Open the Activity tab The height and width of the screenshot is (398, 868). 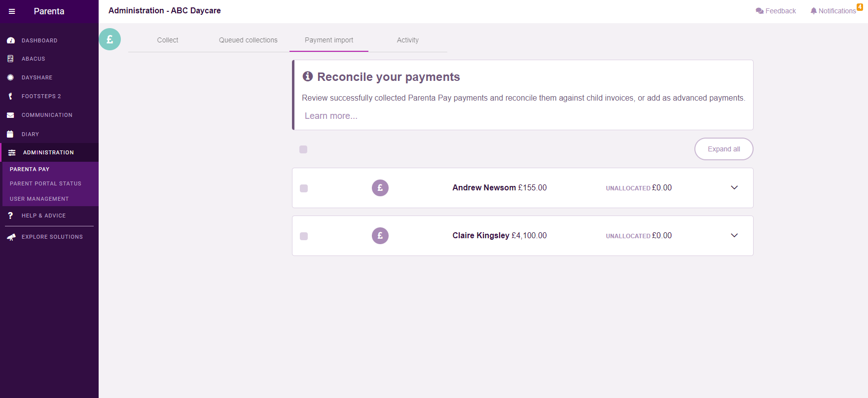coord(408,40)
